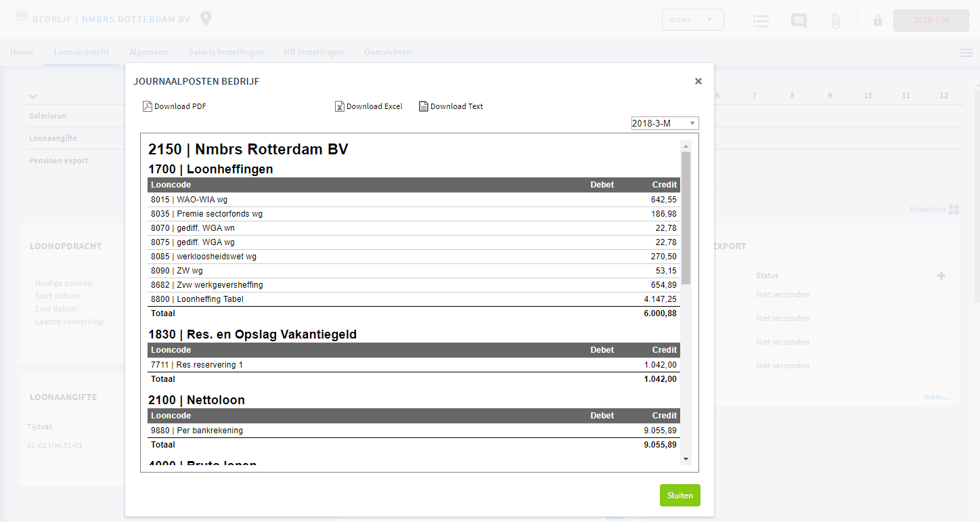
Task: Open the Acties dropdown
Action: pos(692,20)
